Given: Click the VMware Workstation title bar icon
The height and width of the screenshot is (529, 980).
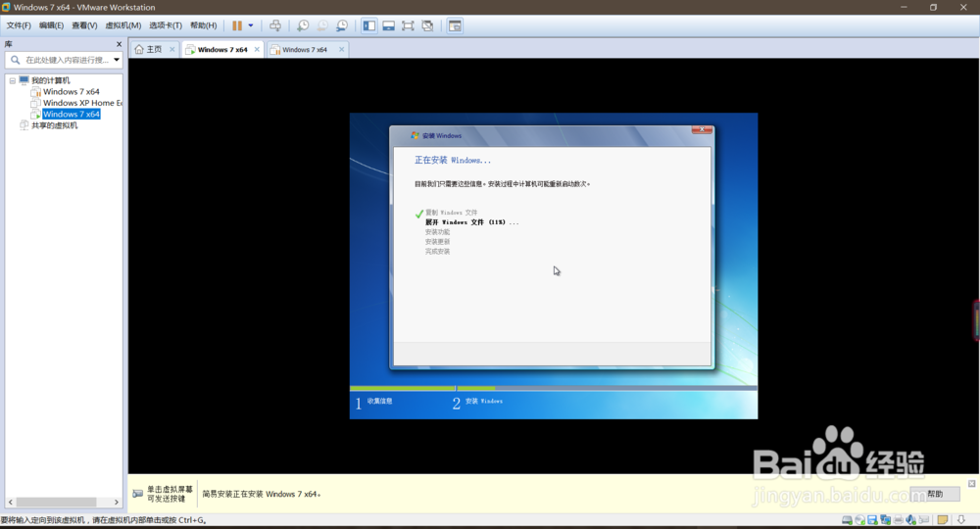Looking at the screenshot, I should [x=6, y=7].
